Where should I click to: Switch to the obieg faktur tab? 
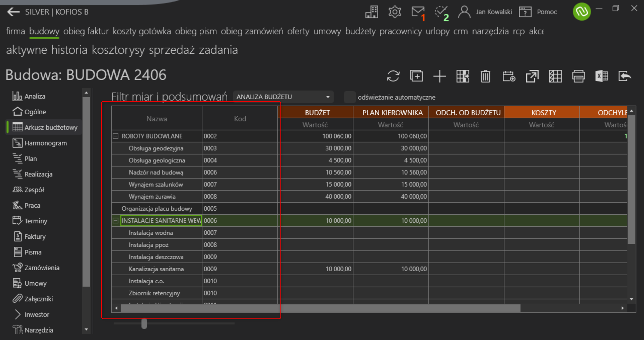point(86,31)
